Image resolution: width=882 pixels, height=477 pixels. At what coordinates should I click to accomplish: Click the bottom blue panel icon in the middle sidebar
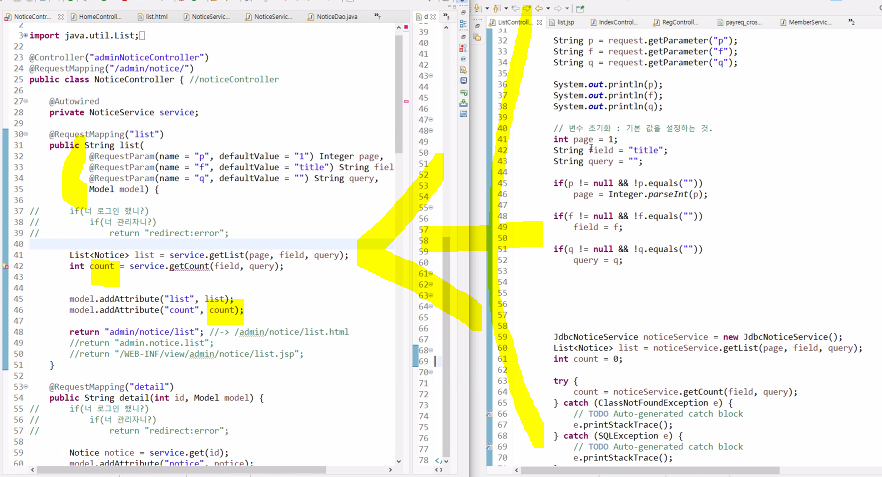pos(464,114)
